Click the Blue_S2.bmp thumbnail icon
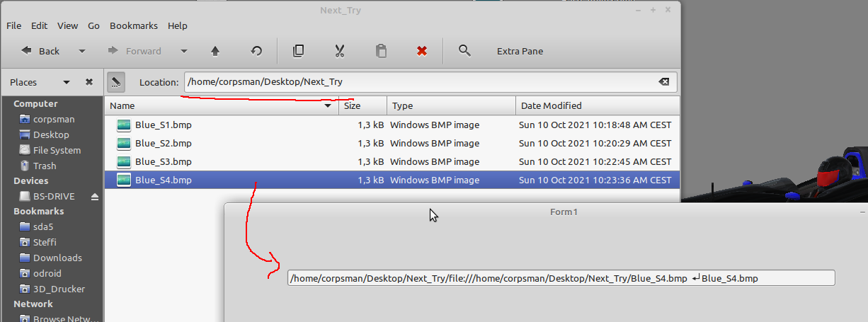Viewport: 868px width, 322px height. (124, 143)
